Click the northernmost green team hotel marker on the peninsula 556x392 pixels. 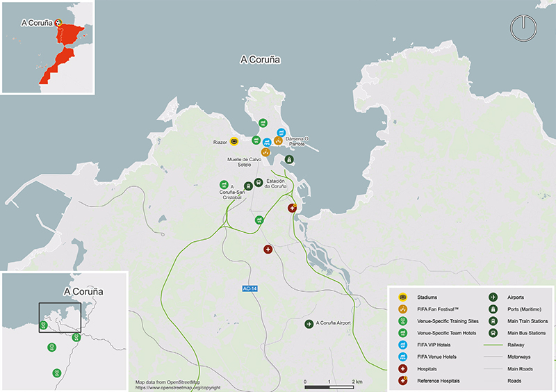(x=263, y=123)
